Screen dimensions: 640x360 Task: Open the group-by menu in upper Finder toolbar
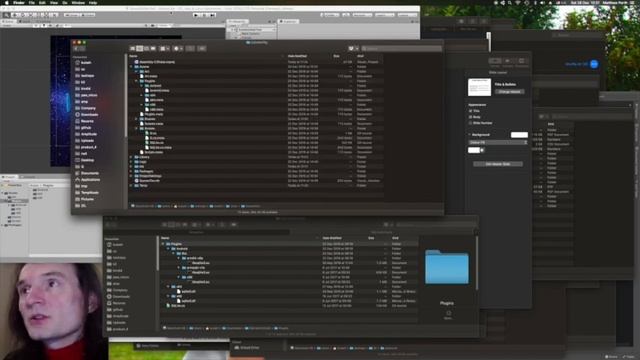tap(165, 49)
